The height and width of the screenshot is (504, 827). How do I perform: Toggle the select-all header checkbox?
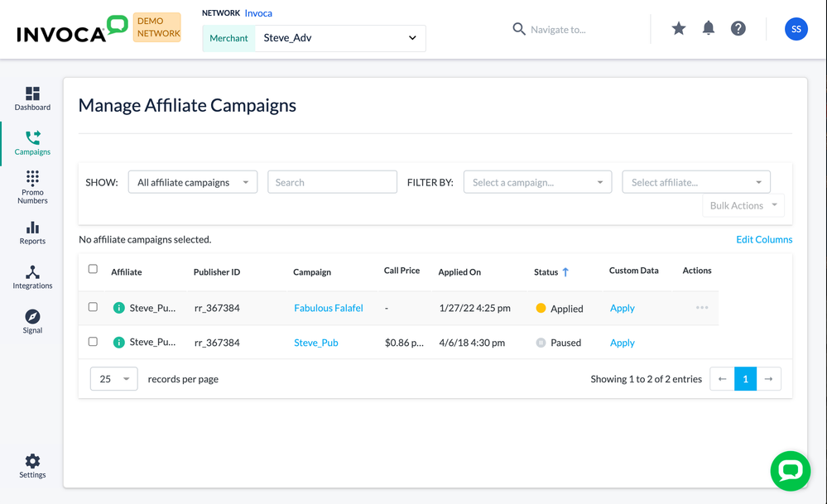click(93, 269)
